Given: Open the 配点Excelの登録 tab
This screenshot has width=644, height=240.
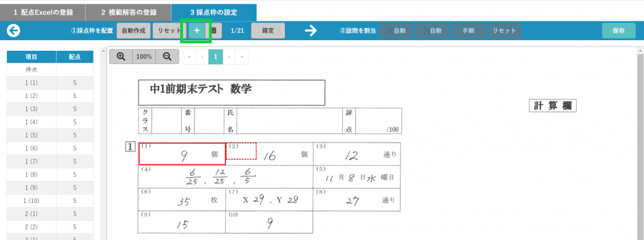Looking at the screenshot, I should [x=43, y=13].
